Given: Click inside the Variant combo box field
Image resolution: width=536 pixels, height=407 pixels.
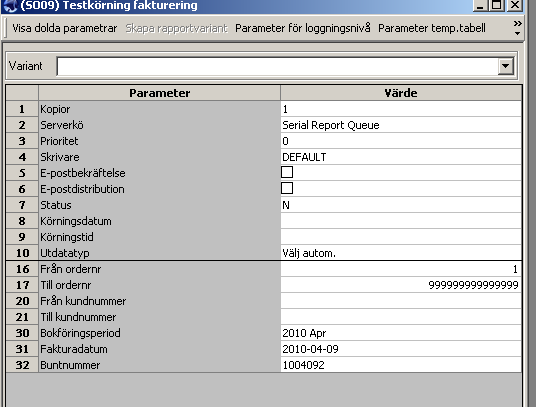Looking at the screenshot, I should pos(277,66).
